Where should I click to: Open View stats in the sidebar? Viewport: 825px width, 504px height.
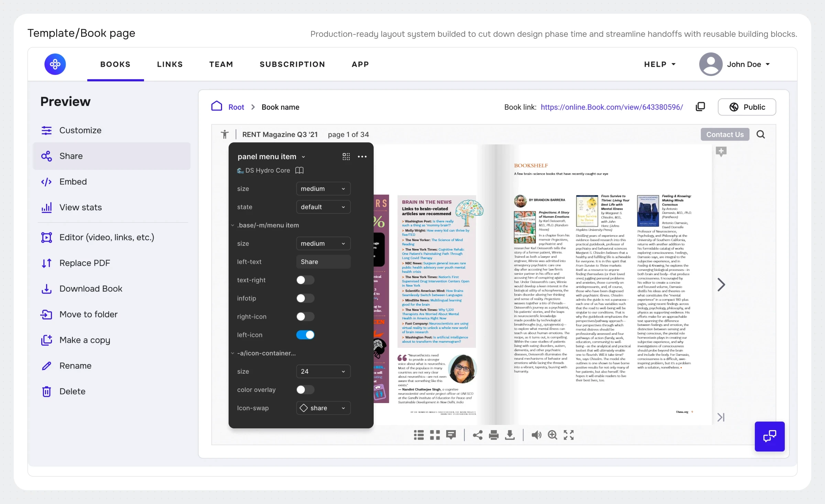click(112, 208)
